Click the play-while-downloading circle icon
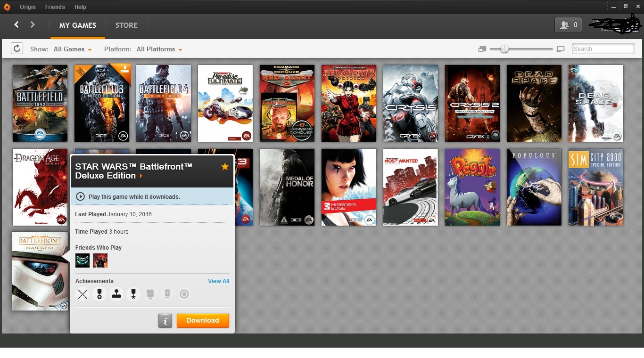Viewport: 644px width, 358px height. pyautogui.click(x=80, y=196)
